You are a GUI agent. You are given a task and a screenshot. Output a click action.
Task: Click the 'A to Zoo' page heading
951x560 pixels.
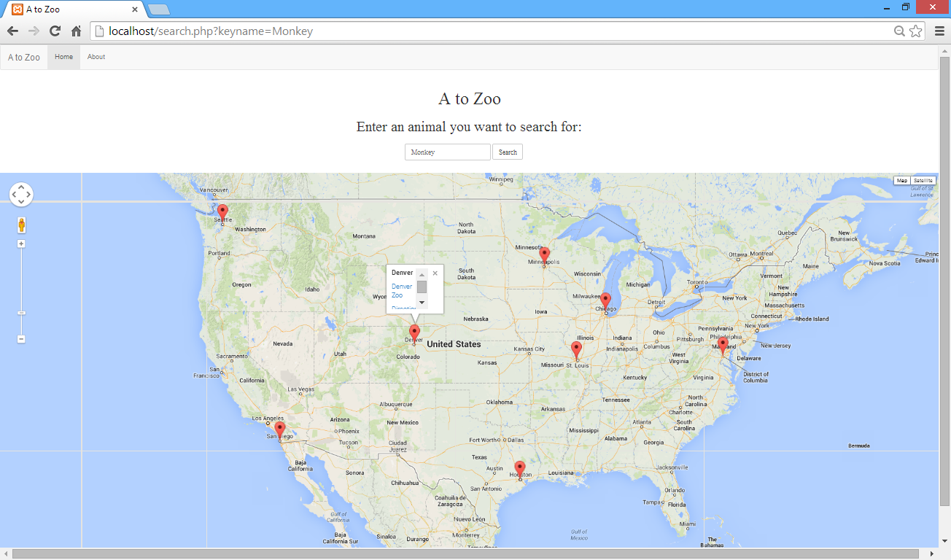tap(470, 98)
